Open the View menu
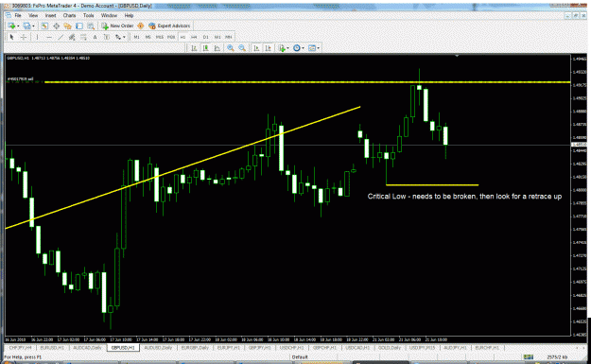 click(33, 15)
